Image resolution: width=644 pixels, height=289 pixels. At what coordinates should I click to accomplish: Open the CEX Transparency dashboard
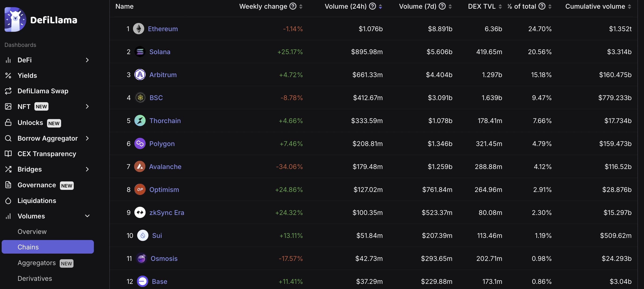(x=47, y=154)
